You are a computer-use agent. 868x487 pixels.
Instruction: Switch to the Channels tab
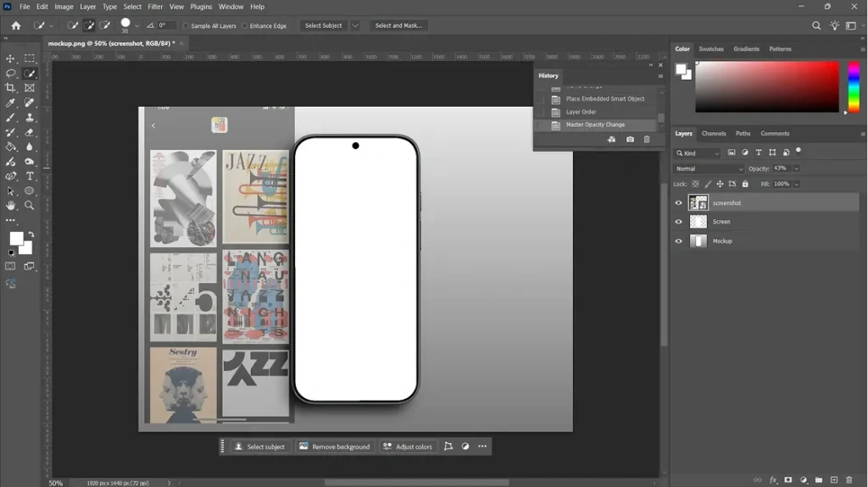(714, 133)
